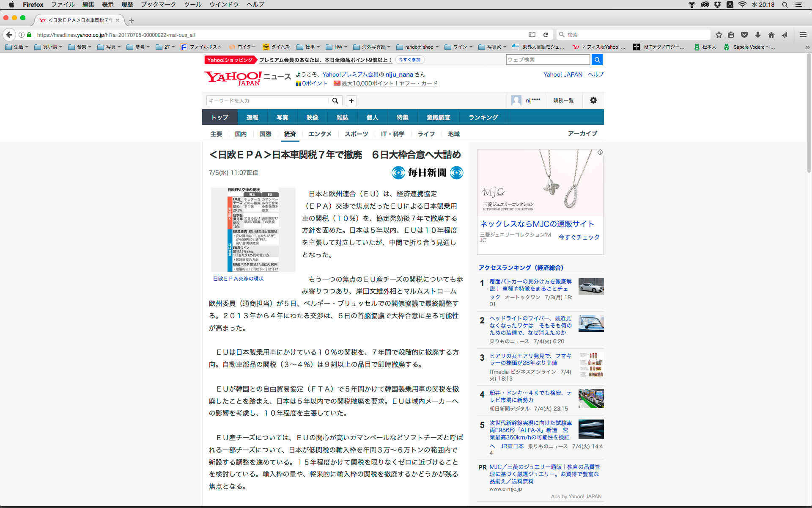Bookmark this page with the star icon
812x508 pixels.
point(719,35)
